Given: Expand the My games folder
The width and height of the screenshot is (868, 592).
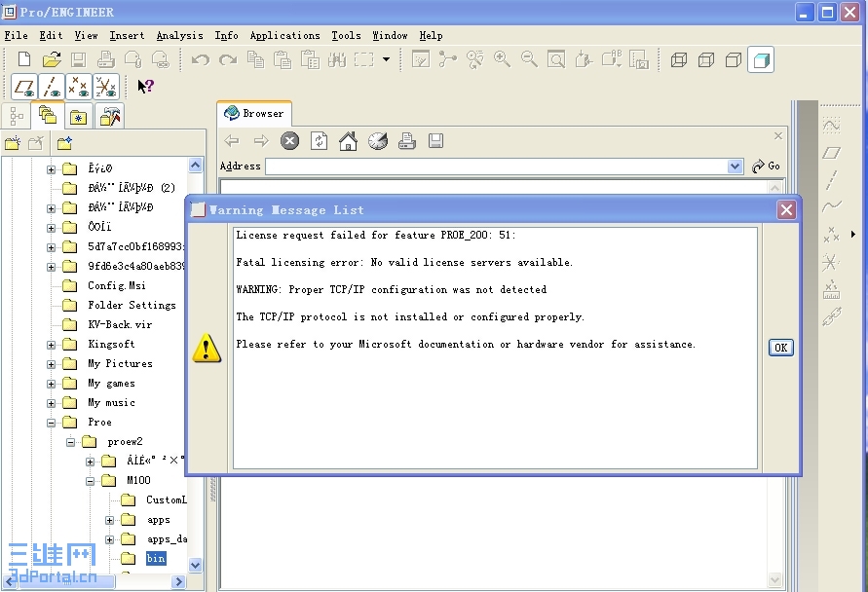Looking at the screenshot, I should coord(51,384).
